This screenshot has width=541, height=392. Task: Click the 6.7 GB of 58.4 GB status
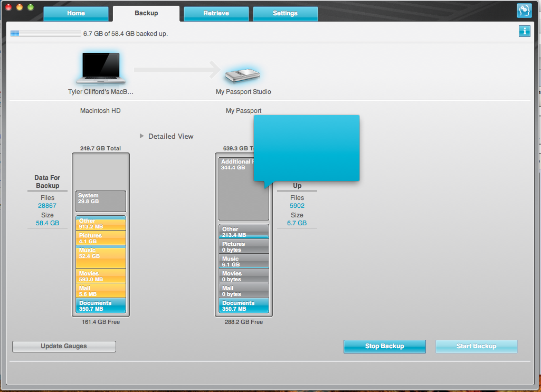126,33
